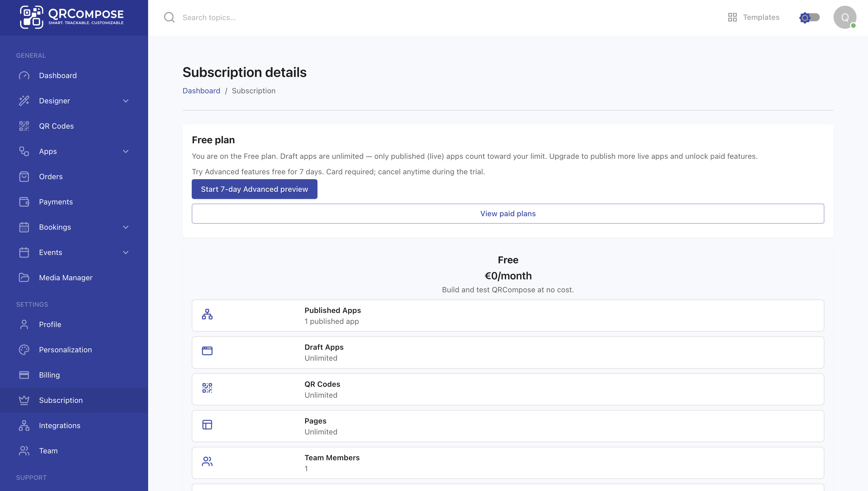Click the Templates grid icon
Viewport: 868px width, 491px height.
click(732, 17)
